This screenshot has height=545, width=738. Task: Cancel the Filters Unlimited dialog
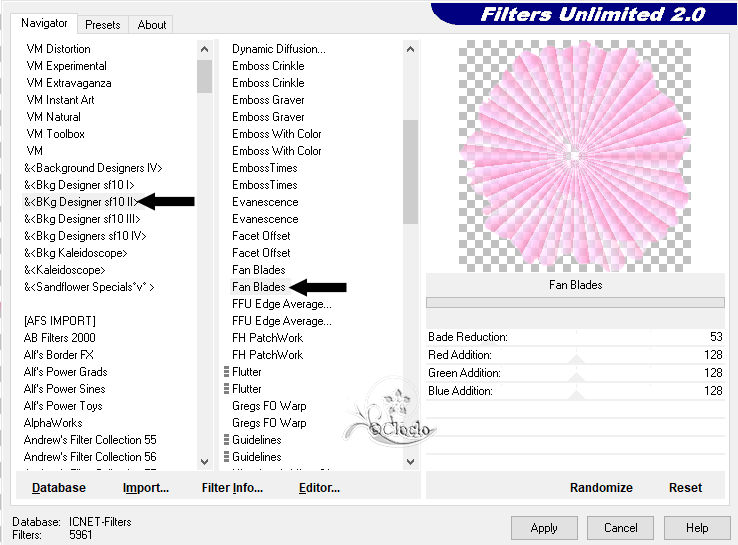pyautogui.click(x=620, y=528)
